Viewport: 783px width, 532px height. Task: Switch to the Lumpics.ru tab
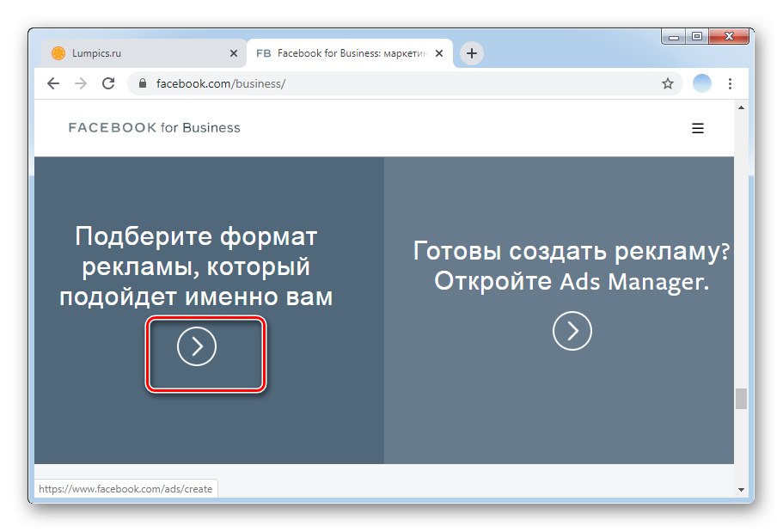coord(144,53)
